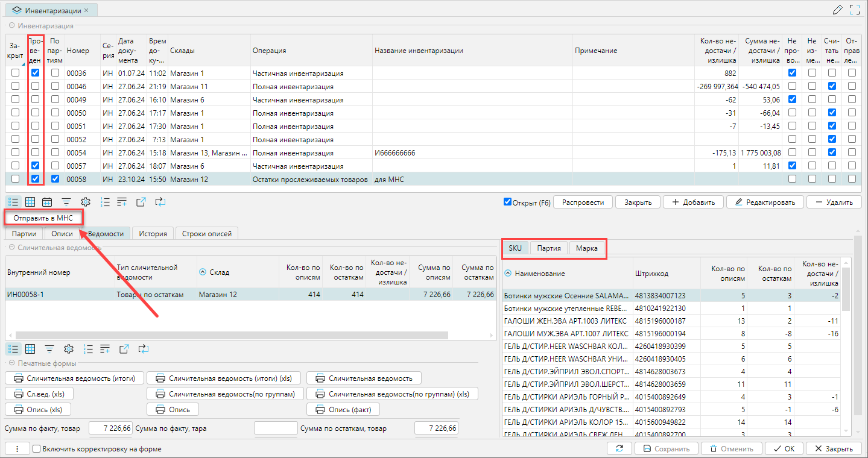Click export icon in upper inventory toolbar
Viewport: 868px width, 458px height.
pyautogui.click(x=141, y=202)
